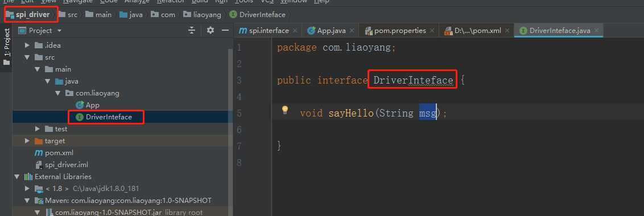Click the orange target folder icon
Image resolution: width=644 pixels, height=216 pixels.
39,141
